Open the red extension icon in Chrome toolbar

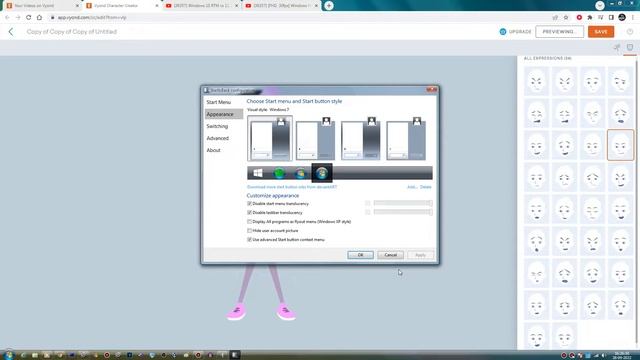coord(579,18)
